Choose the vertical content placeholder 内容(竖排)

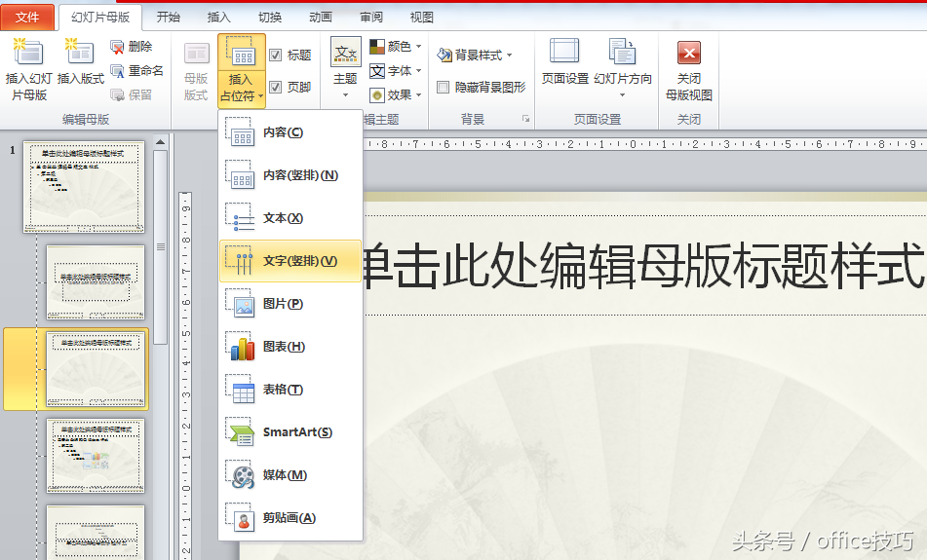290,175
